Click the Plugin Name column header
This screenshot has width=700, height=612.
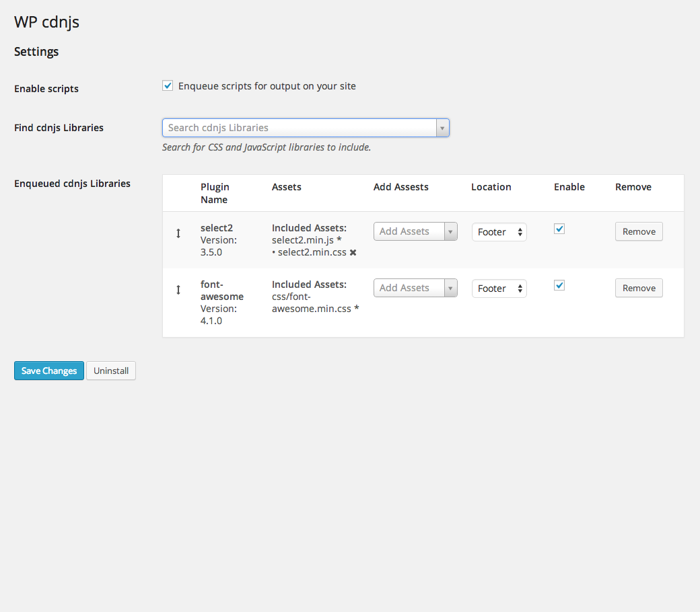point(215,193)
